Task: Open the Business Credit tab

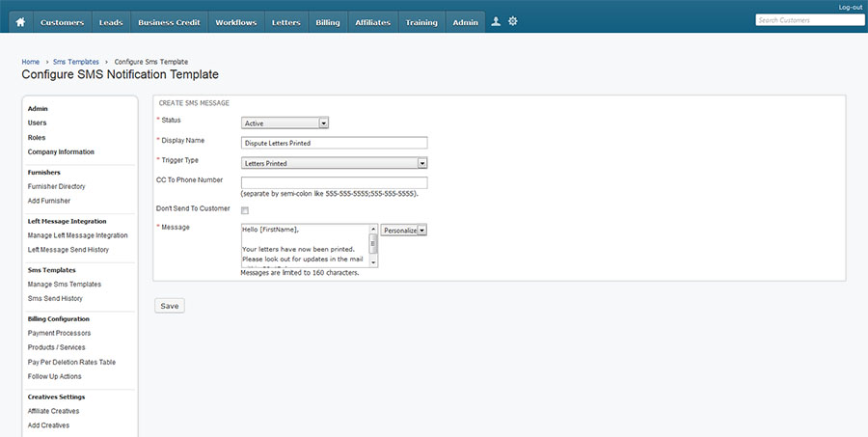Action: (x=169, y=22)
